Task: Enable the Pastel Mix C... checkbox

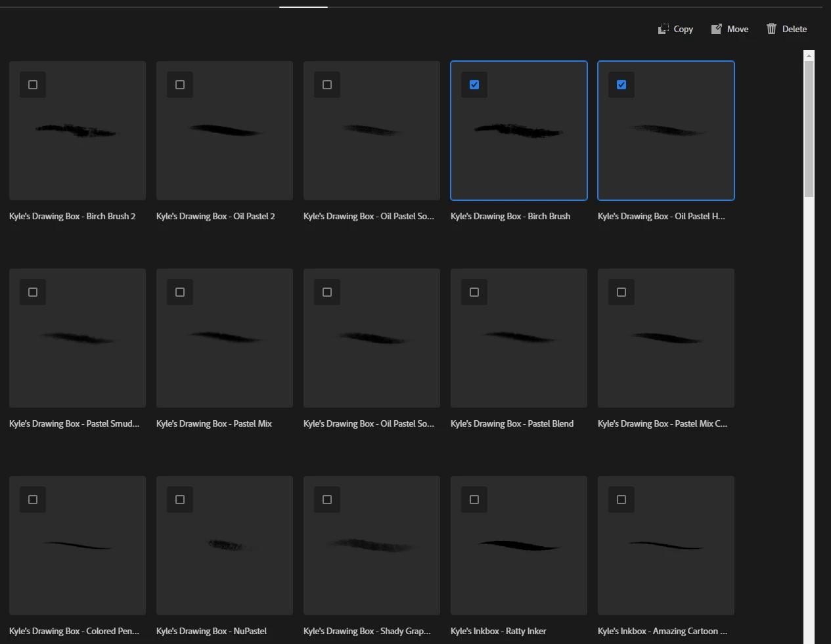Action: point(621,292)
